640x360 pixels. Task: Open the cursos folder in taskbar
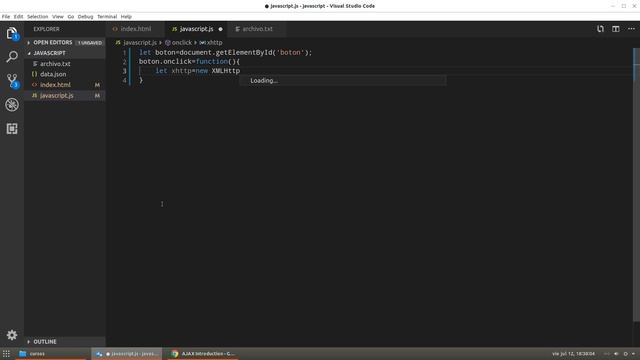(x=51, y=353)
